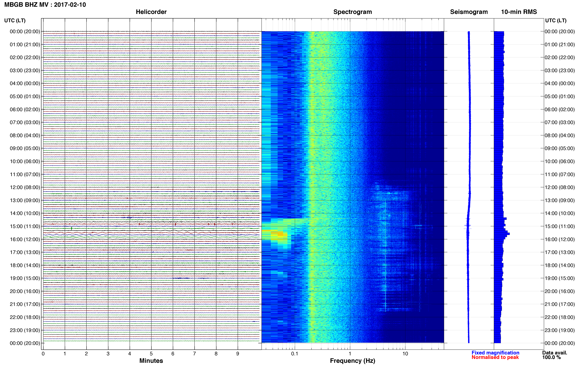The width and height of the screenshot is (588, 368).
Task: Click the '100.0 %' availability value
Action: pos(551,357)
